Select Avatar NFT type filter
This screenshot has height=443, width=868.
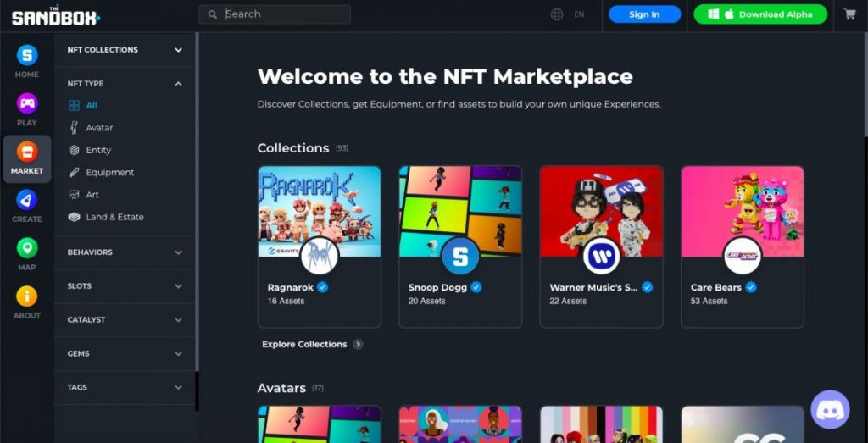coord(99,128)
